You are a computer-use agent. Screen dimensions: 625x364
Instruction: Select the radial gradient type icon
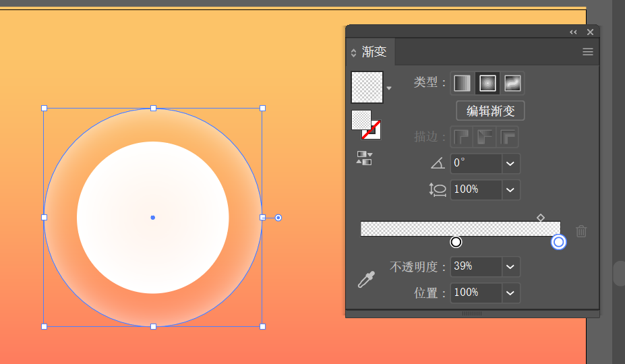487,84
